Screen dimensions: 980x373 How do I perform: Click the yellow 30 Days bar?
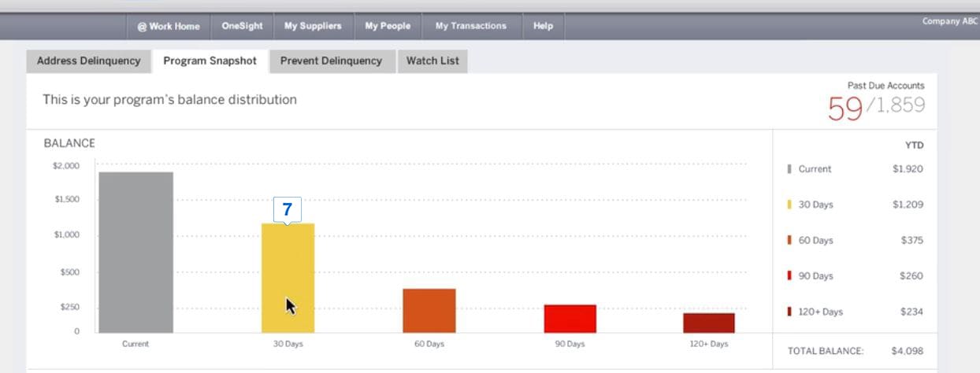click(x=288, y=278)
